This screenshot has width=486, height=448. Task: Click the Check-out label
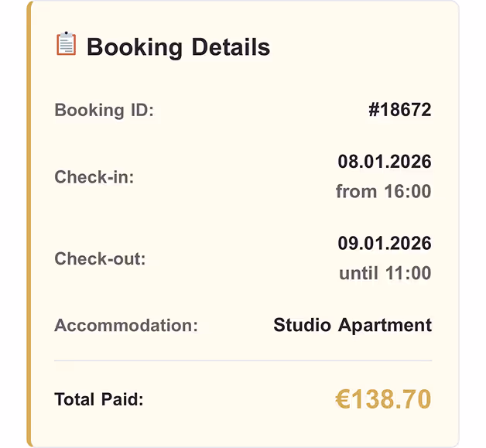[x=100, y=259]
